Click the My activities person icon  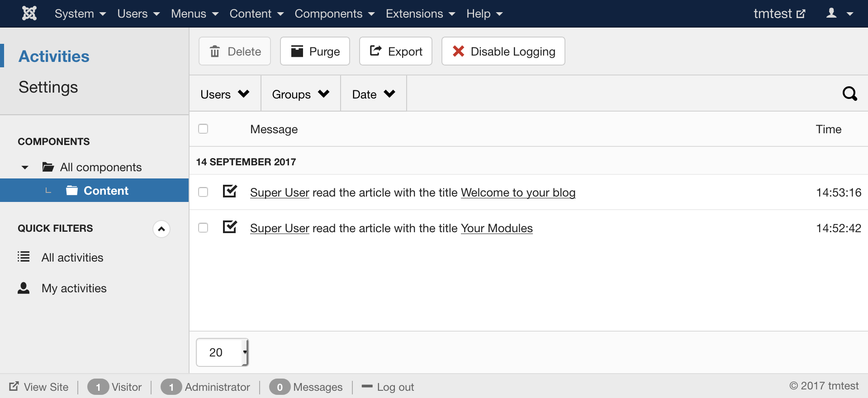click(x=24, y=288)
